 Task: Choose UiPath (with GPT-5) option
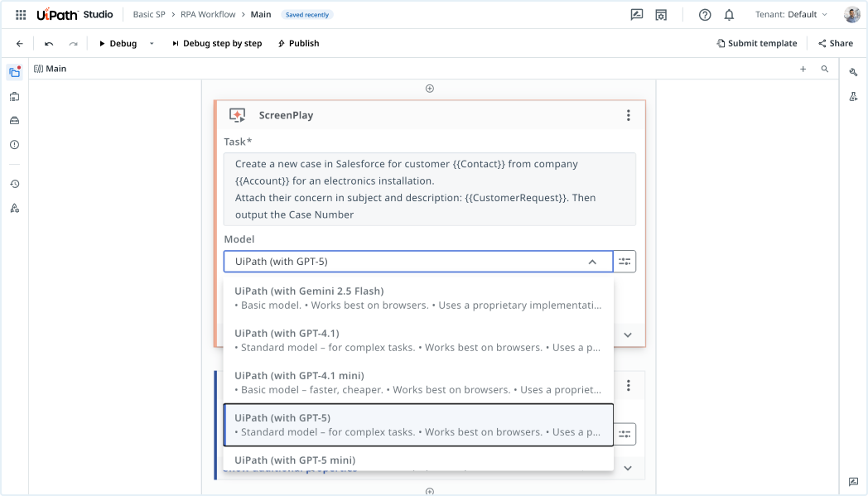(x=418, y=425)
